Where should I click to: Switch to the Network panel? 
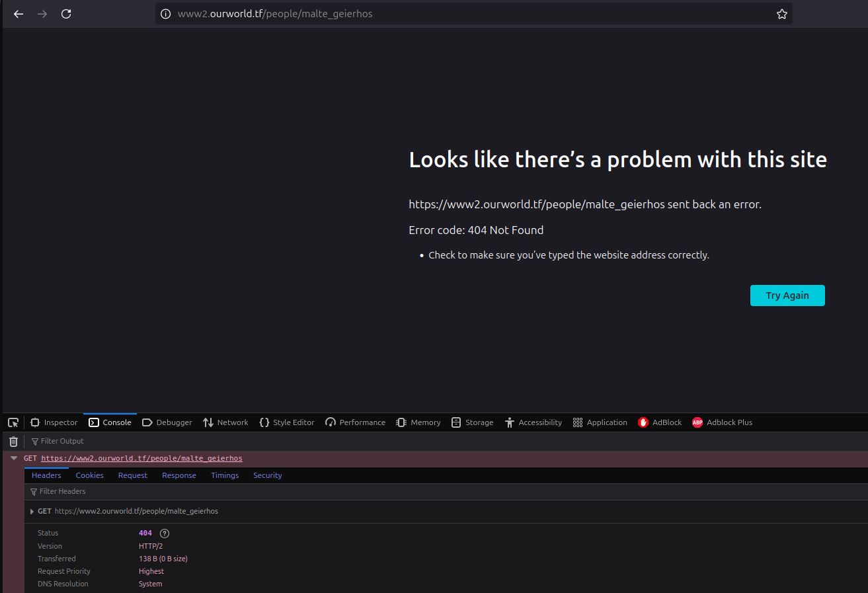click(x=225, y=422)
